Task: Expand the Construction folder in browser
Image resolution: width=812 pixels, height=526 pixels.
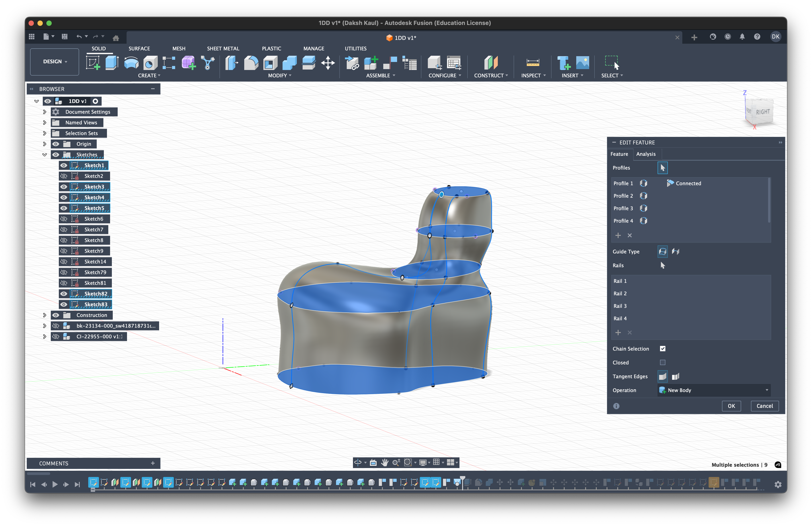Action: (x=44, y=315)
